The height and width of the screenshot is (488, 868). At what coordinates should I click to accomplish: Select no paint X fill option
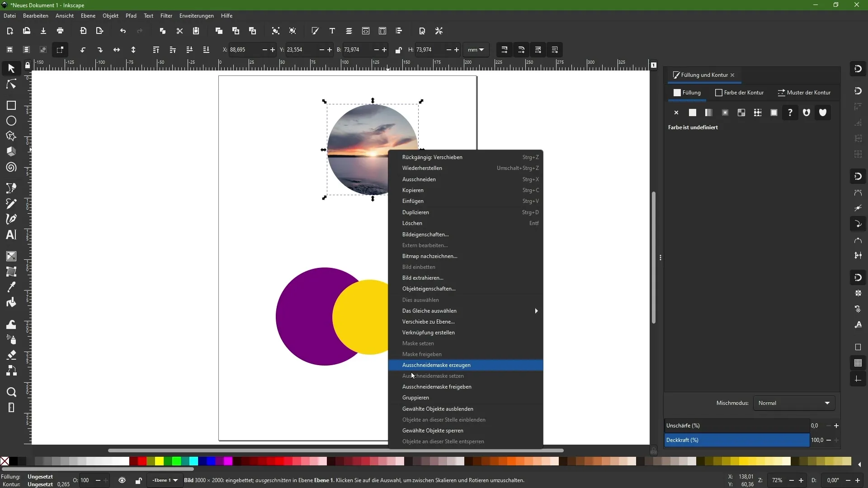coord(676,113)
